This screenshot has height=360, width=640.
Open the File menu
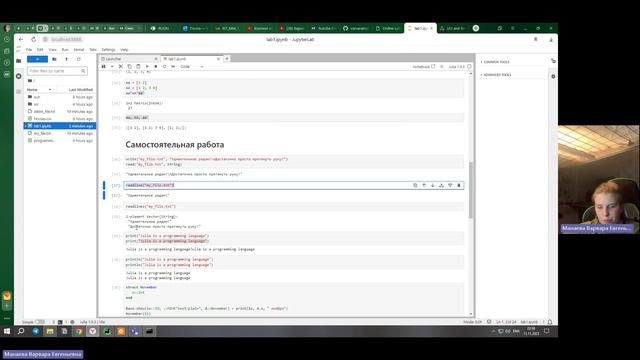(x=29, y=50)
